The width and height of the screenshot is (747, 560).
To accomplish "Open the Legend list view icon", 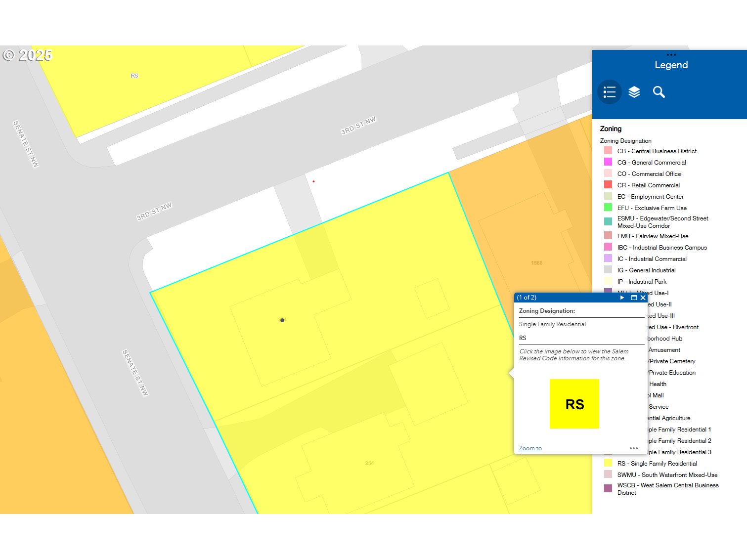I will click(609, 92).
